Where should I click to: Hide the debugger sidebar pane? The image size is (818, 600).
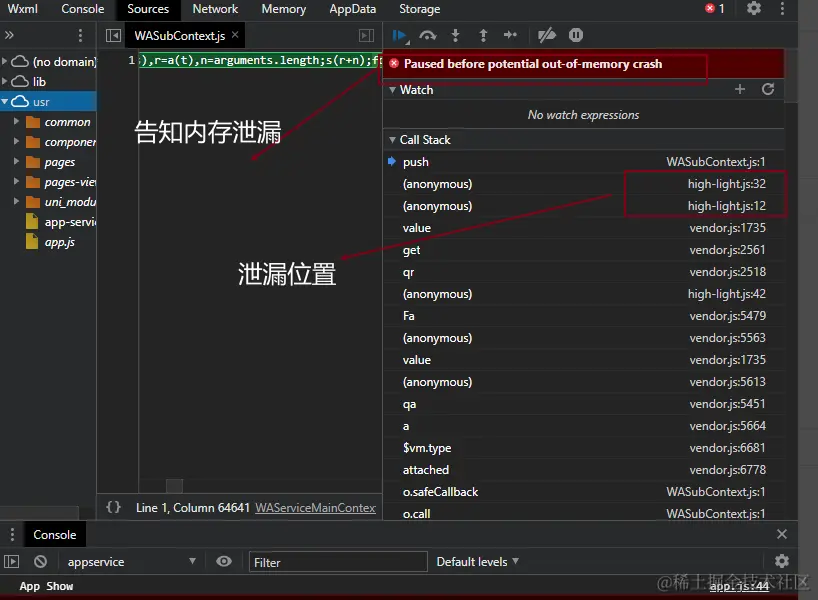[367, 35]
